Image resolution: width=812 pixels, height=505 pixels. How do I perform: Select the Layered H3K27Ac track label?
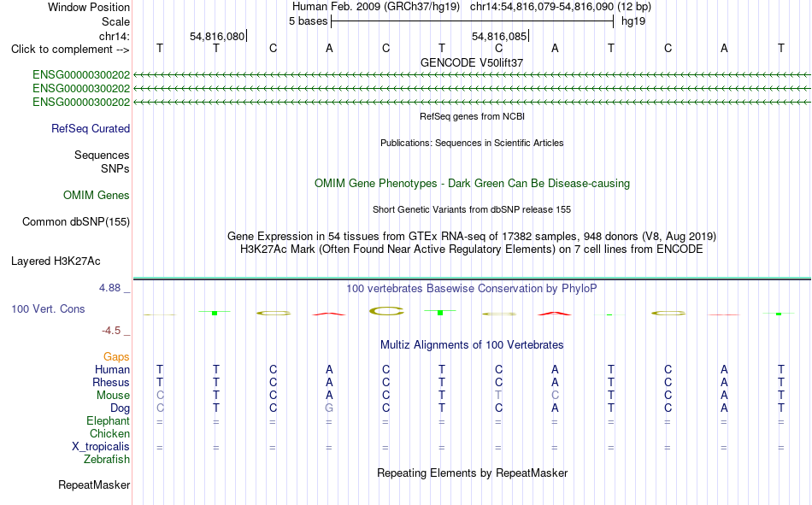56,261
